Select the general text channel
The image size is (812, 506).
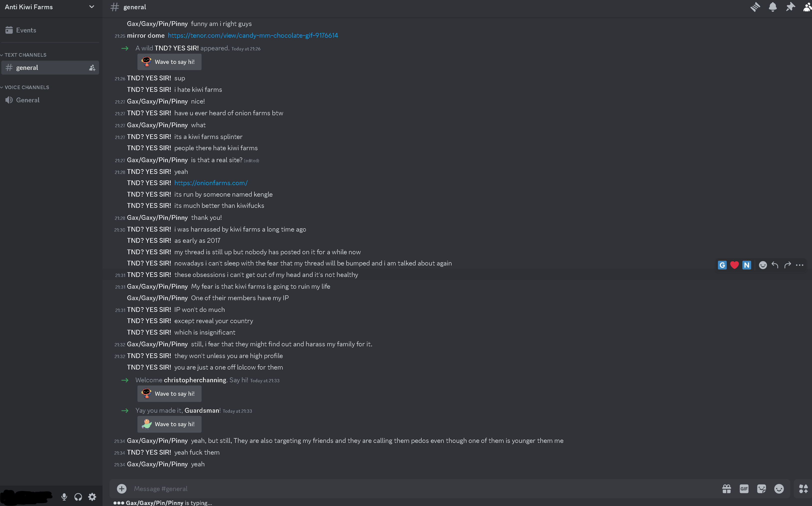[x=27, y=68]
